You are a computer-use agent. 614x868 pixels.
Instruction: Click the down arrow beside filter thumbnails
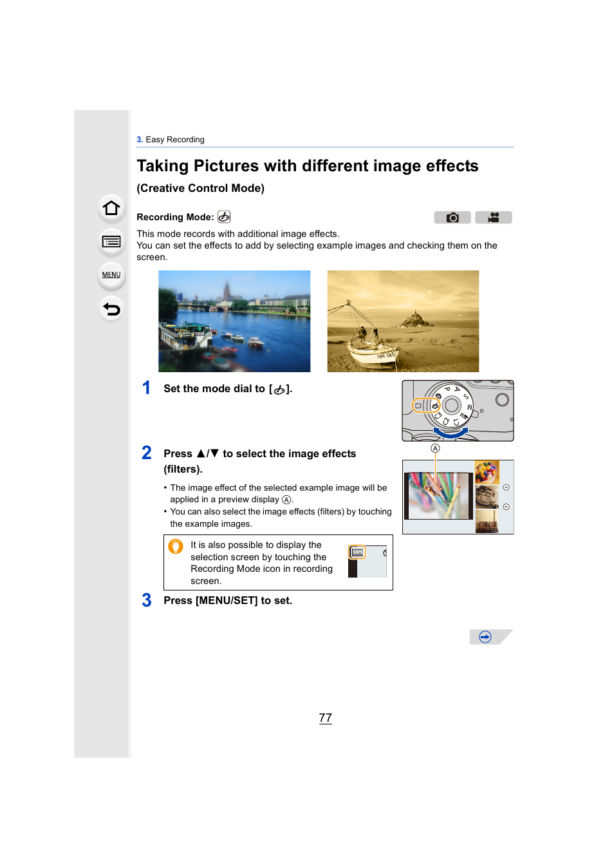coord(507,507)
